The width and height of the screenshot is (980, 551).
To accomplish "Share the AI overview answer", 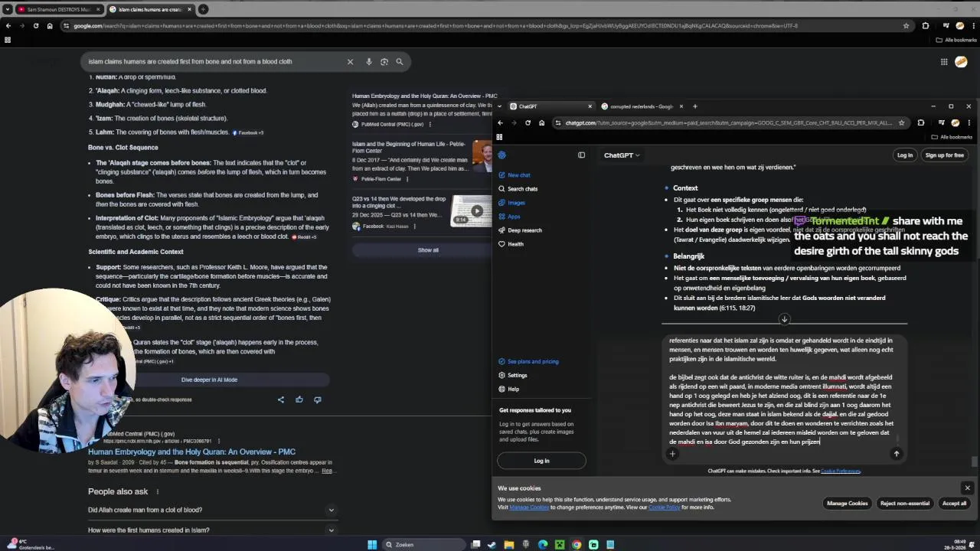I will 280,399.
